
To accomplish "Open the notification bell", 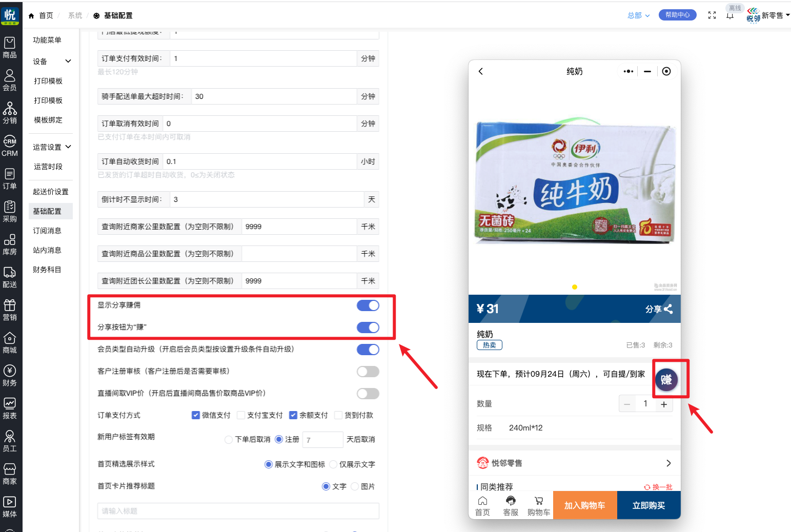I will [730, 16].
